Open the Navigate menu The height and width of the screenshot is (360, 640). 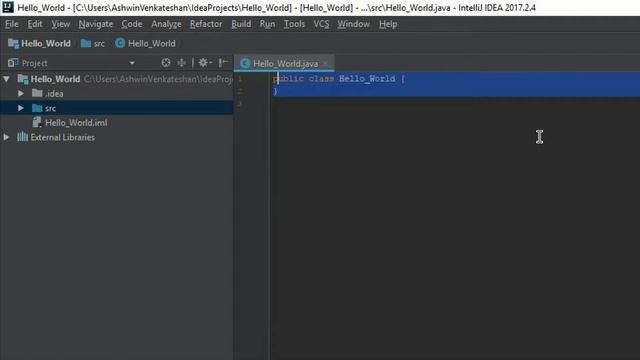tap(96, 24)
